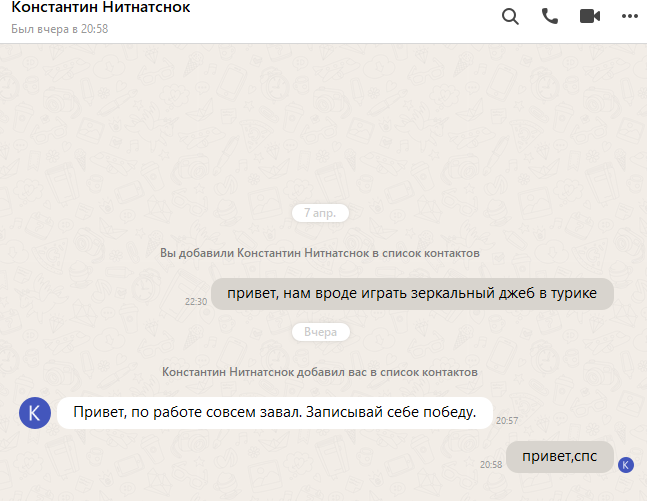Click the 20:58 message timestamp

coord(491,465)
